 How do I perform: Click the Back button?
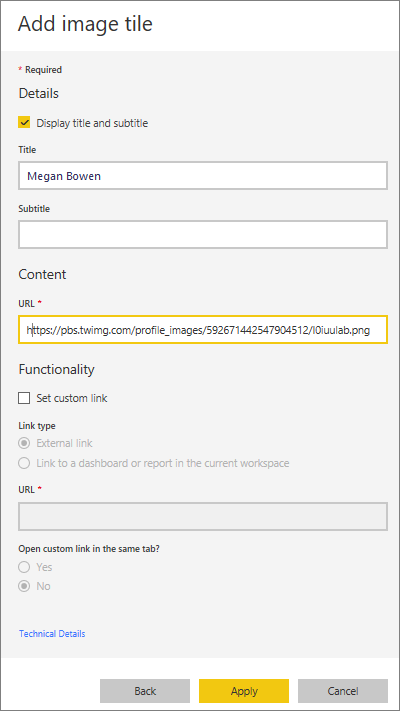(x=145, y=691)
